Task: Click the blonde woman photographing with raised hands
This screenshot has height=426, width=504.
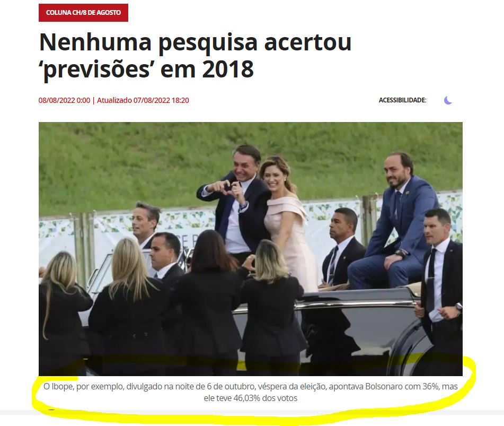Action: (x=271, y=306)
